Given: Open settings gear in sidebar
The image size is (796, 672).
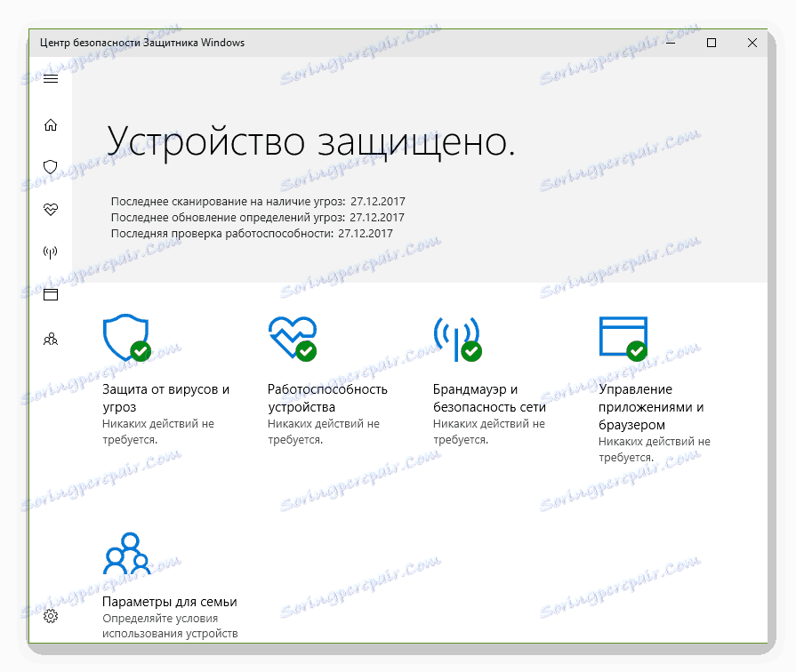Looking at the screenshot, I should pyautogui.click(x=51, y=616).
